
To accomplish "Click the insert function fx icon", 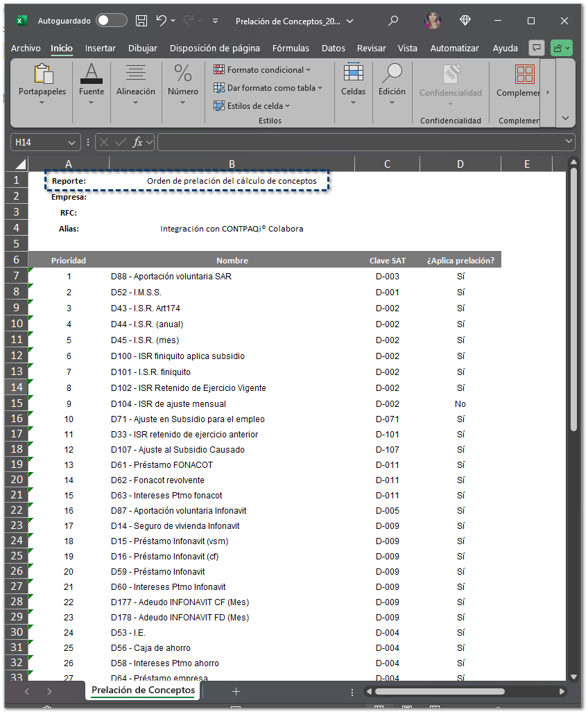I will 138,142.
